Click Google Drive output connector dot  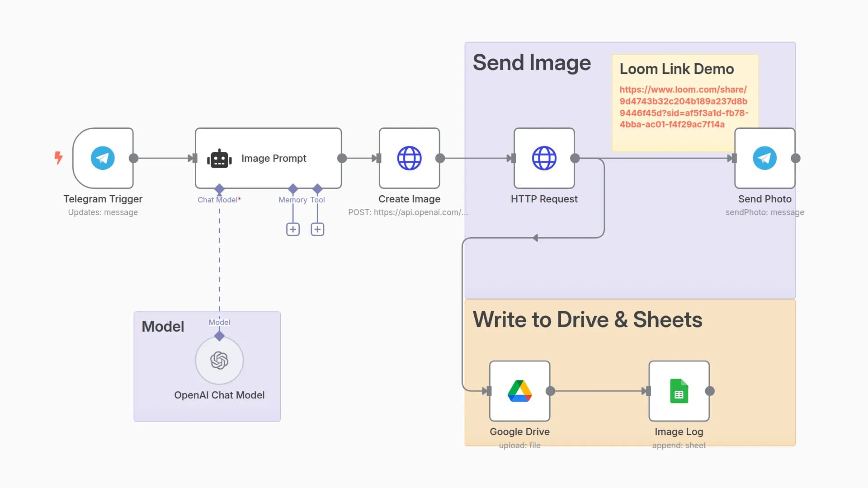click(550, 391)
